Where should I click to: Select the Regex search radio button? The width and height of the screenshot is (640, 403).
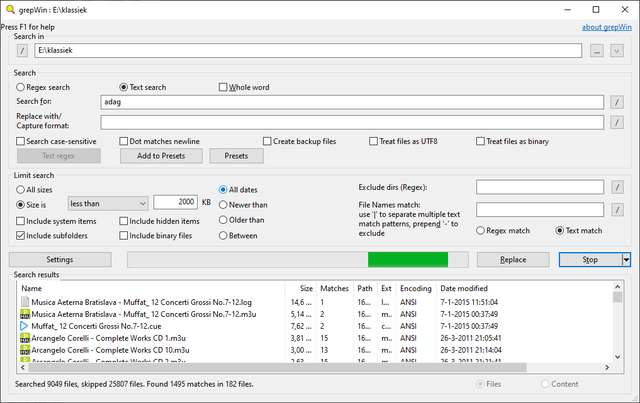point(21,87)
